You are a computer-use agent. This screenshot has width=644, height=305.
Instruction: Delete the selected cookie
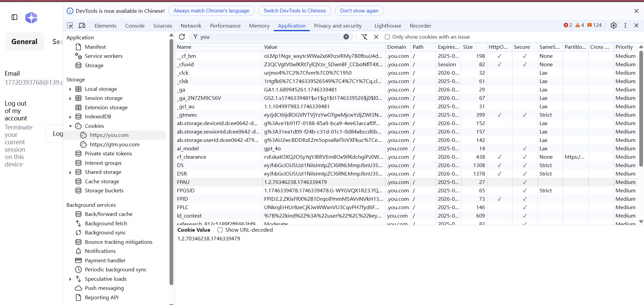click(x=376, y=37)
